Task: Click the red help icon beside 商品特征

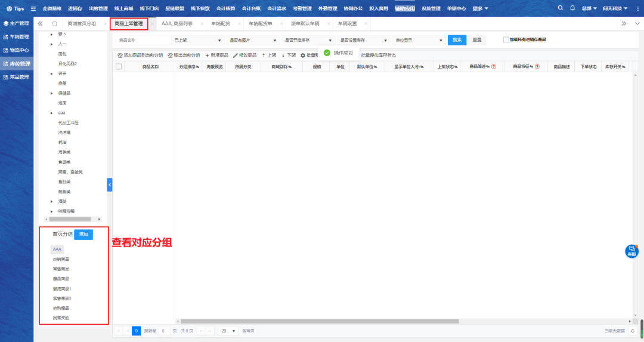Action: [537, 67]
